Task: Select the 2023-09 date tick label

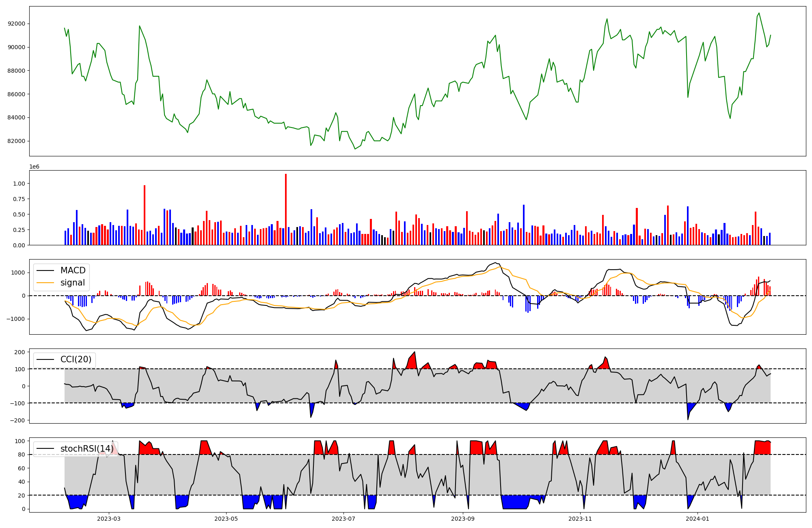Action: (x=463, y=519)
